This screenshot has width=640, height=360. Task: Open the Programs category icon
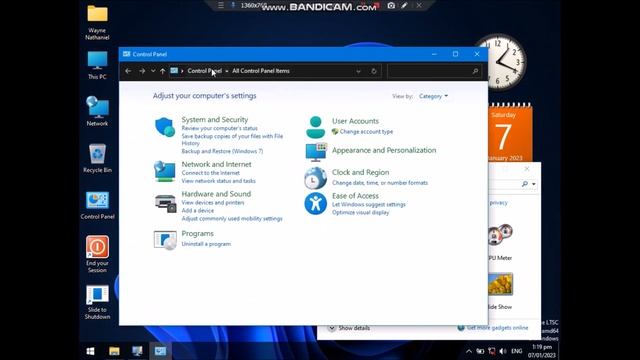point(165,240)
